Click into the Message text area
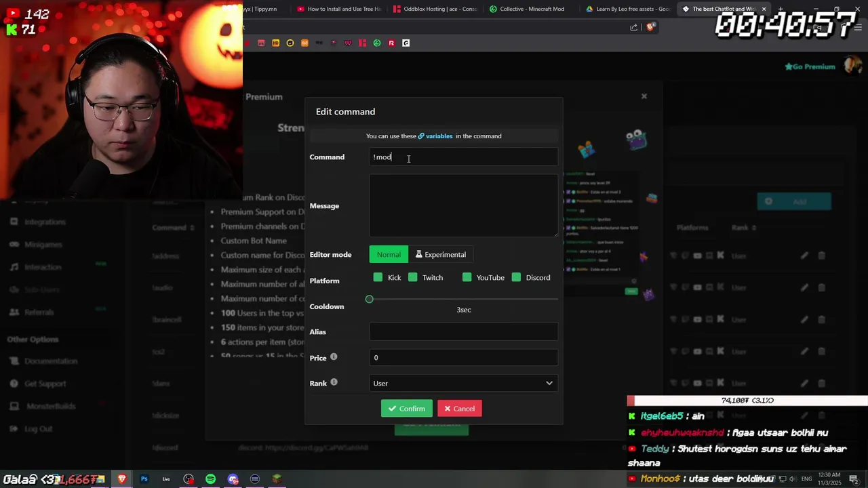The height and width of the screenshot is (488, 868). pyautogui.click(x=464, y=206)
